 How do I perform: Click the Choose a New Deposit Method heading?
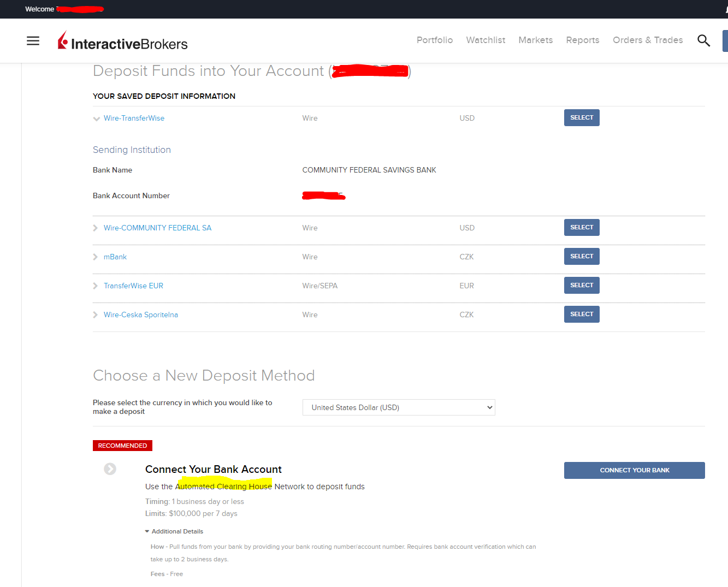click(204, 376)
